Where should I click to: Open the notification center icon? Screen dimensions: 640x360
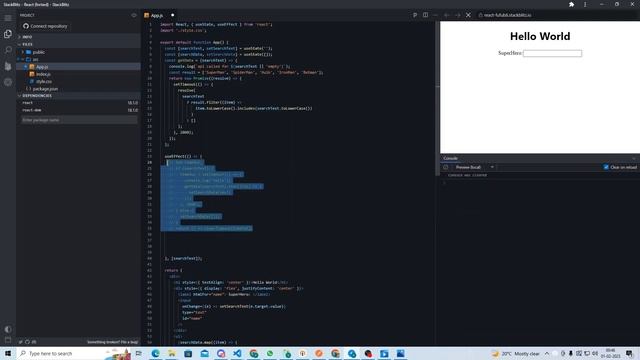click(629, 353)
